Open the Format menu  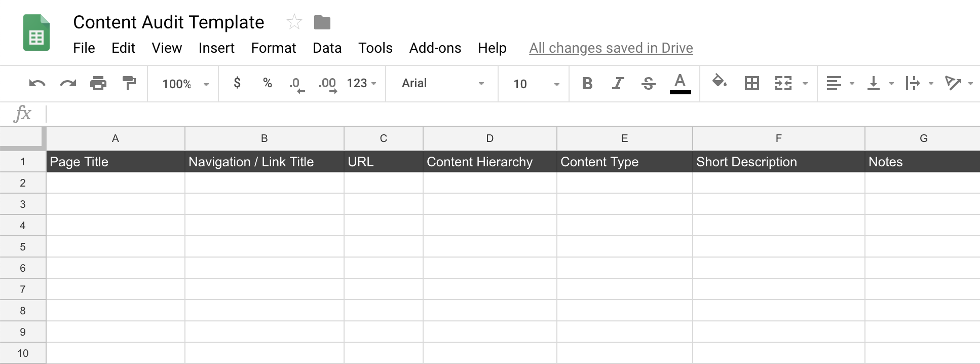(273, 48)
